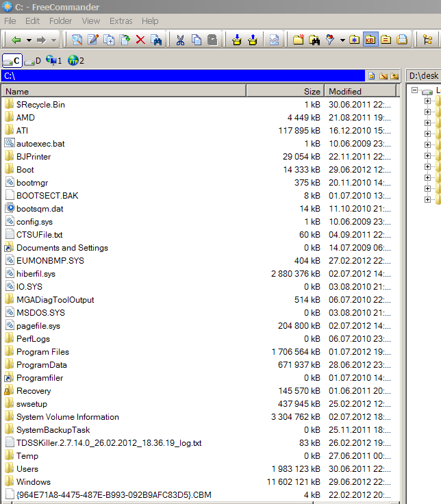Click the folder with equals sign icon

[x=386, y=40]
